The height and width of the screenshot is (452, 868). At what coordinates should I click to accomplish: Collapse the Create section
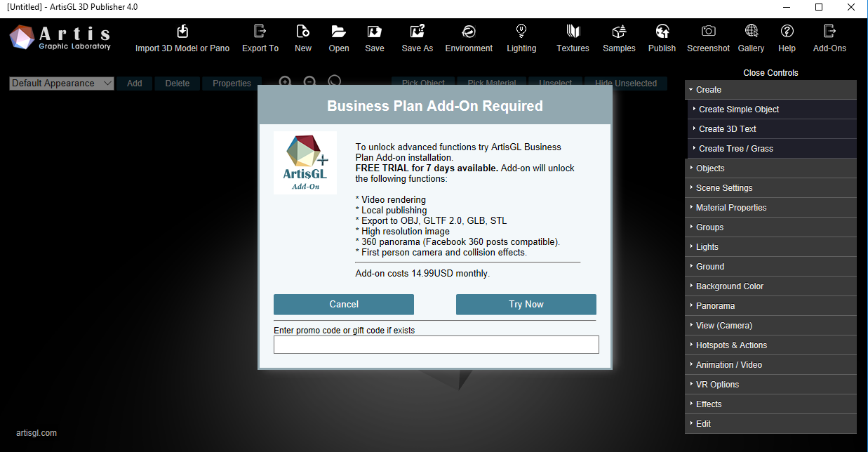point(771,90)
